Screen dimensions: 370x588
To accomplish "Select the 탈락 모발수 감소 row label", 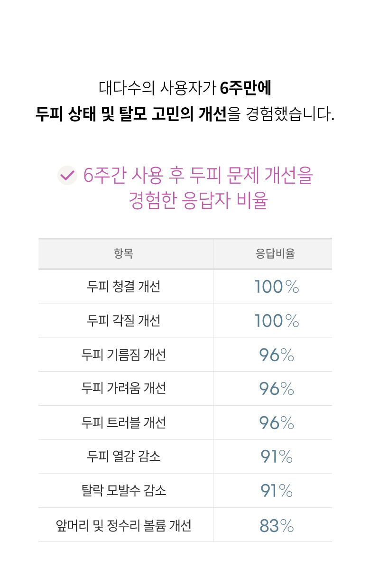I will click(123, 491).
